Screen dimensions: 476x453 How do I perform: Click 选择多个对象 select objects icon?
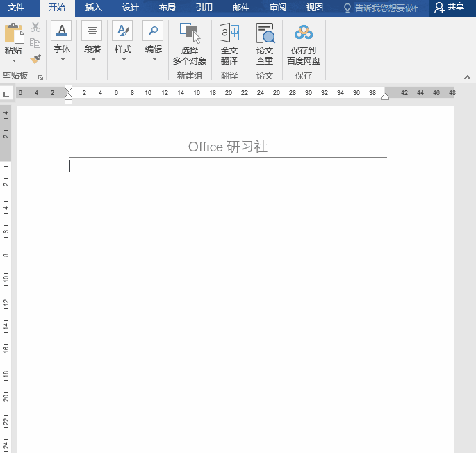[190, 33]
